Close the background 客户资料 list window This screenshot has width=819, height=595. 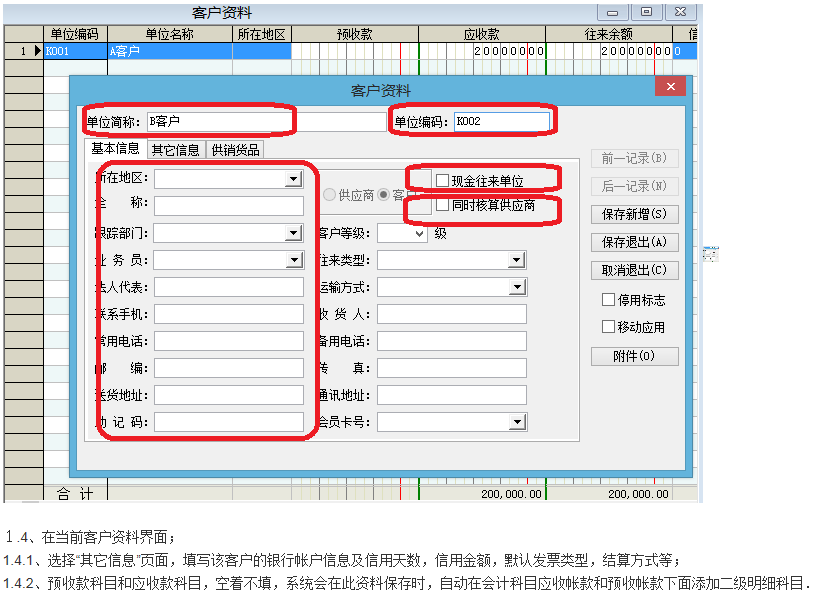tap(680, 12)
